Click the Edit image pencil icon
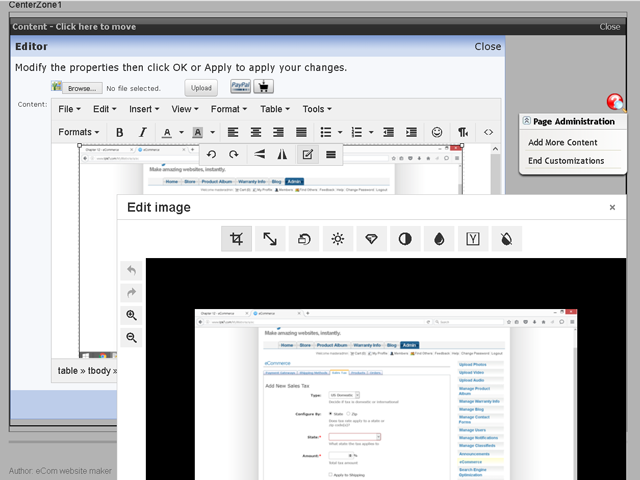 (307, 154)
